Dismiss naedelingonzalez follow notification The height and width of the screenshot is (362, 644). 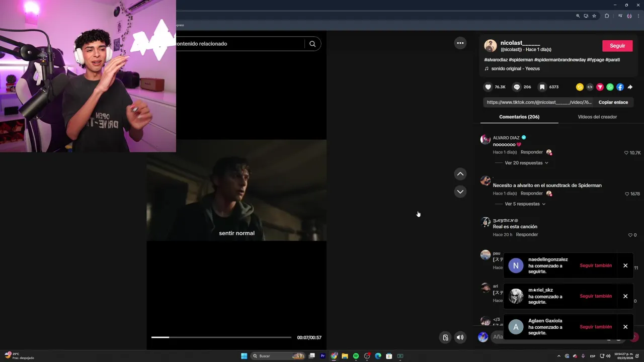click(625, 265)
